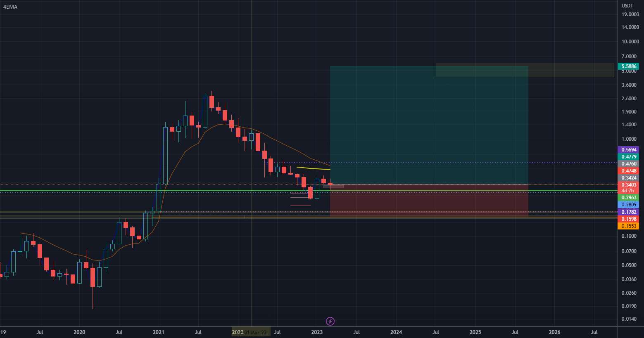Click the 4d 7h bar countdown label
The width and height of the screenshot is (644, 338).
(628, 191)
